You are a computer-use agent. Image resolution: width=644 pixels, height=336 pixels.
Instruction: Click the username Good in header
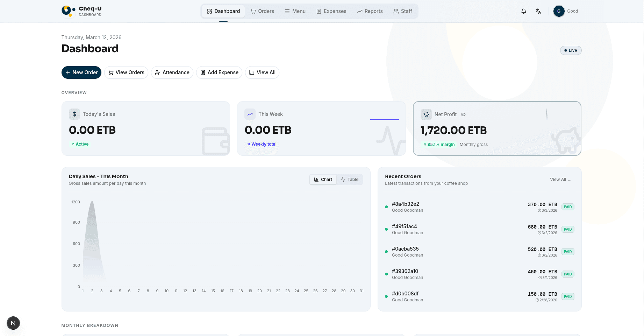click(572, 11)
